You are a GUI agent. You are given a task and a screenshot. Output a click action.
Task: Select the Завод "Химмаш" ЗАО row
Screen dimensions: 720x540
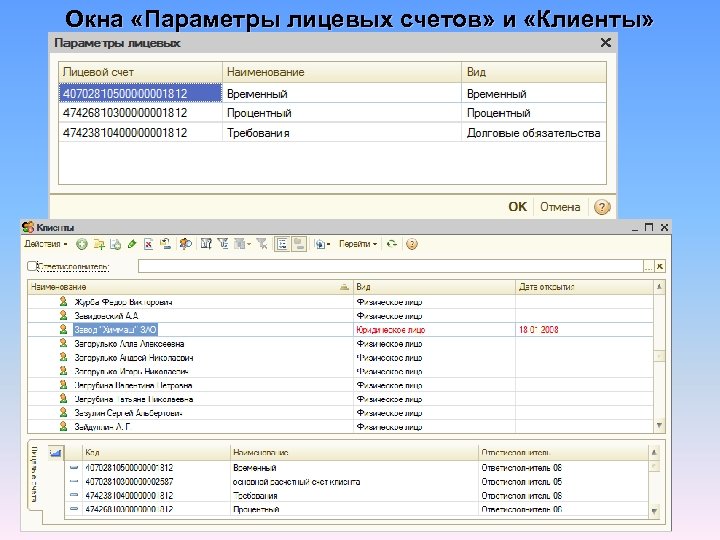coord(341,330)
